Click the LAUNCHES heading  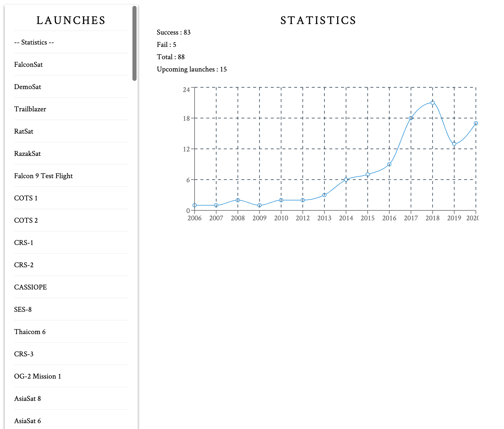(x=71, y=20)
